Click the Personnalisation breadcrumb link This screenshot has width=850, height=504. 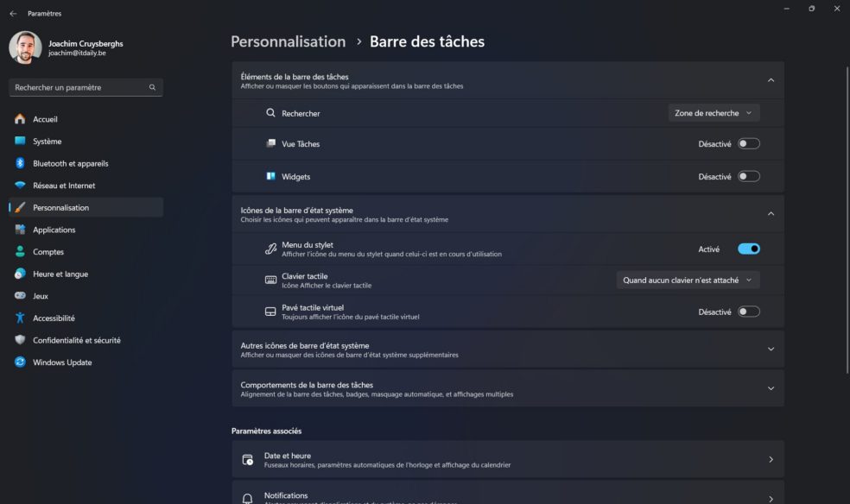point(288,41)
